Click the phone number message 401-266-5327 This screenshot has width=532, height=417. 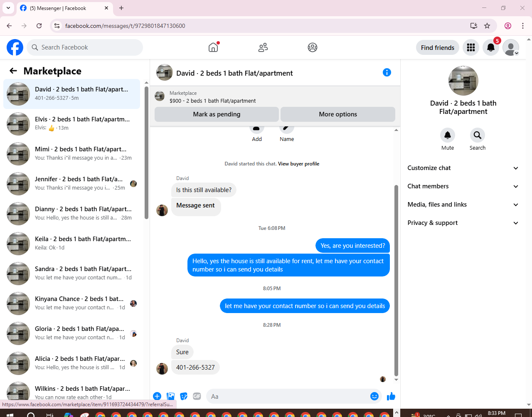pos(195,368)
